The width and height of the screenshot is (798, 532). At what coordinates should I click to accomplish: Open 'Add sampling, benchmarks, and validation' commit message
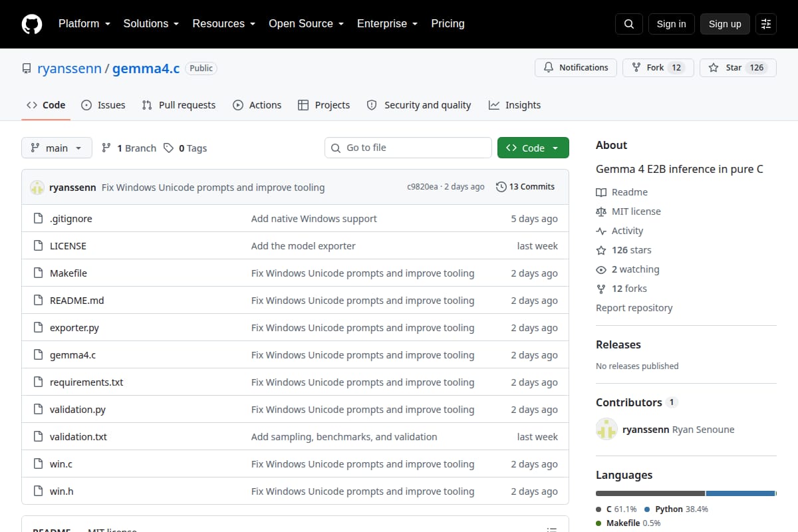coord(344,437)
